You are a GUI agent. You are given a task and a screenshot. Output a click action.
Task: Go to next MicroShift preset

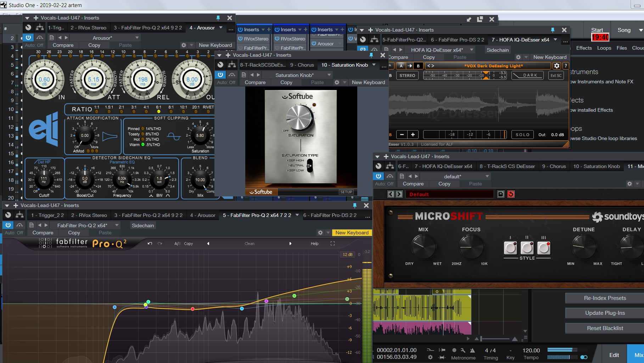(x=399, y=194)
